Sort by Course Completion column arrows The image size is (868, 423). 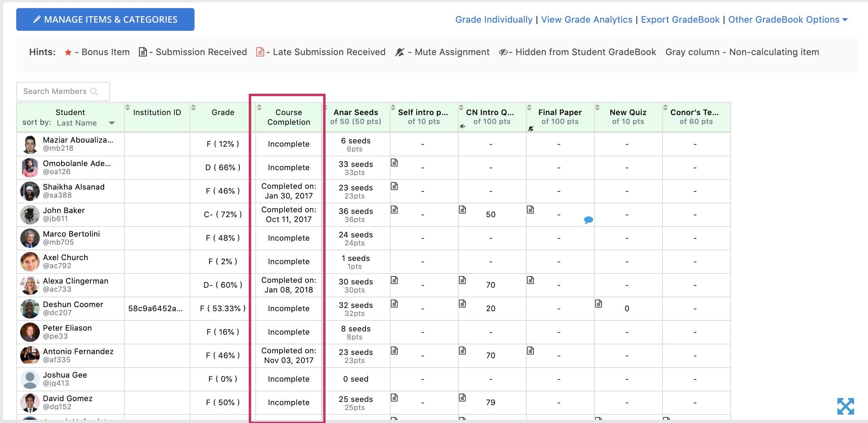pos(259,107)
